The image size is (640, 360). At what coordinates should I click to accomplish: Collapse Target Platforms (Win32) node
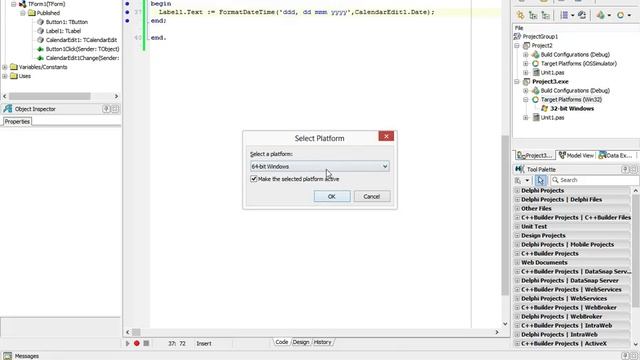tap(526, 100)
